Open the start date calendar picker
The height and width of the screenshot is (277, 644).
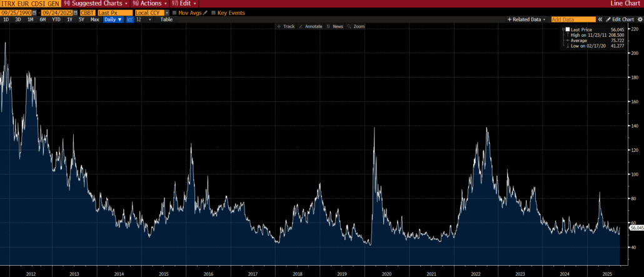33,13
